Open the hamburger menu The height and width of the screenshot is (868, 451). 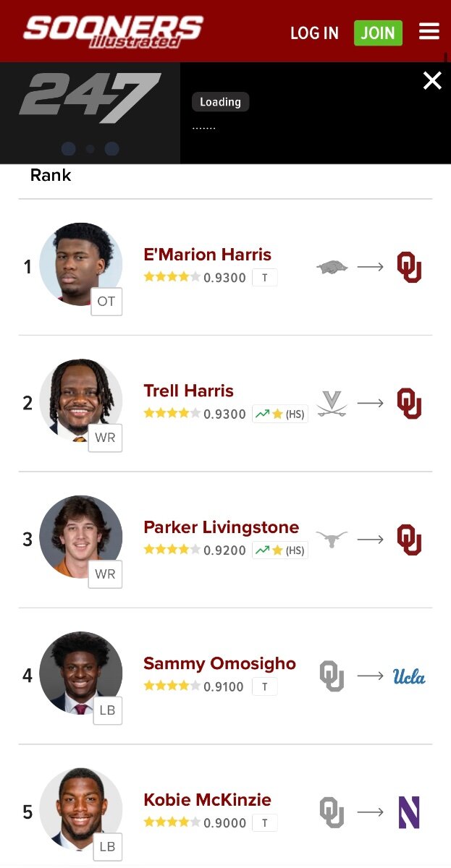[429, 32]
